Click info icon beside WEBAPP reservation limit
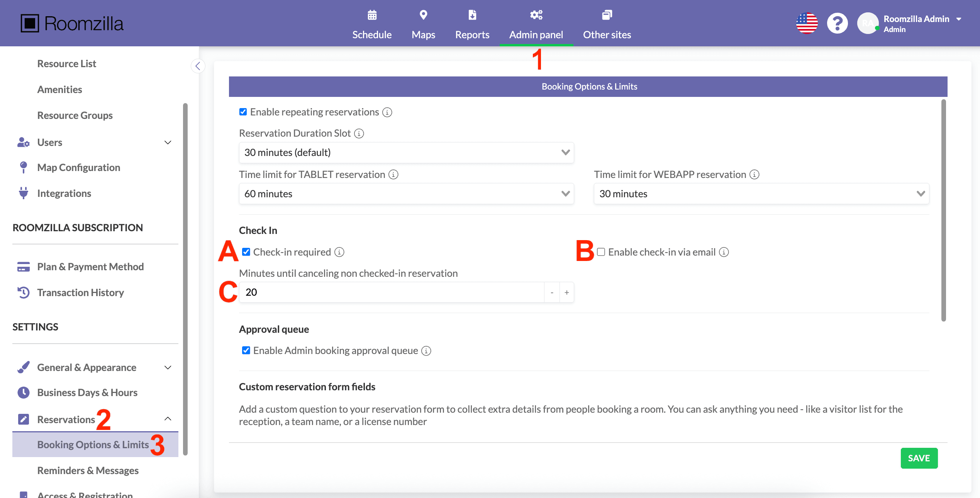 pyautogui.click(x=754, y=174)
